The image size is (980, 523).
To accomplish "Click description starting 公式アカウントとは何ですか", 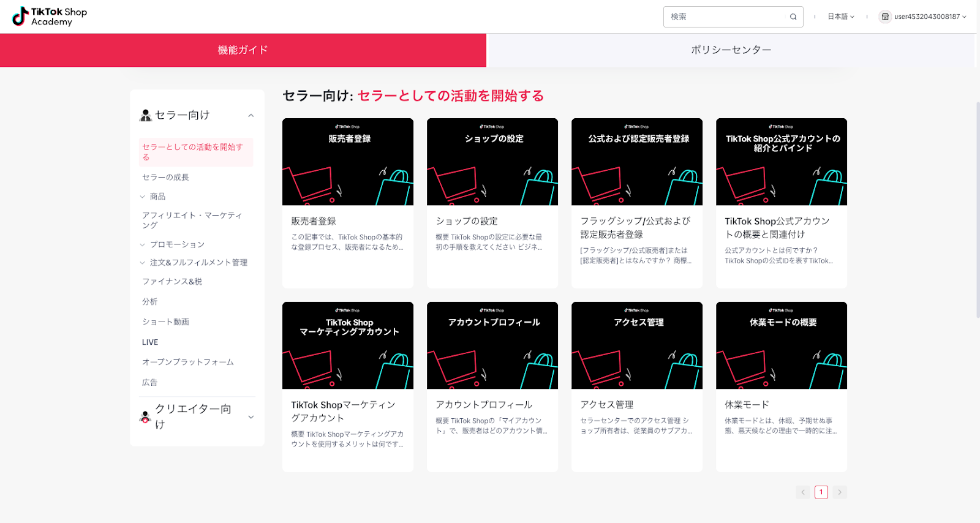I will click(779, 256).
